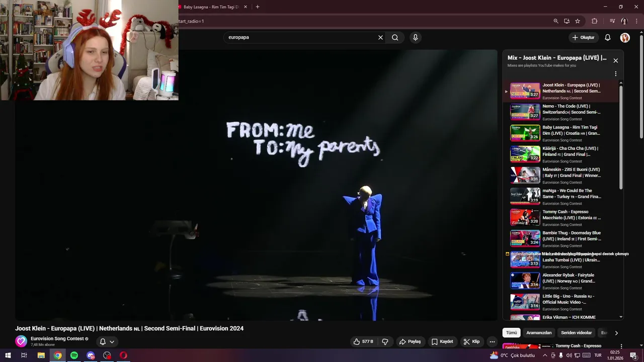This screenshot has height=362, width=644.
Task: Open a new browser tab
Action: tap(258, 7)
